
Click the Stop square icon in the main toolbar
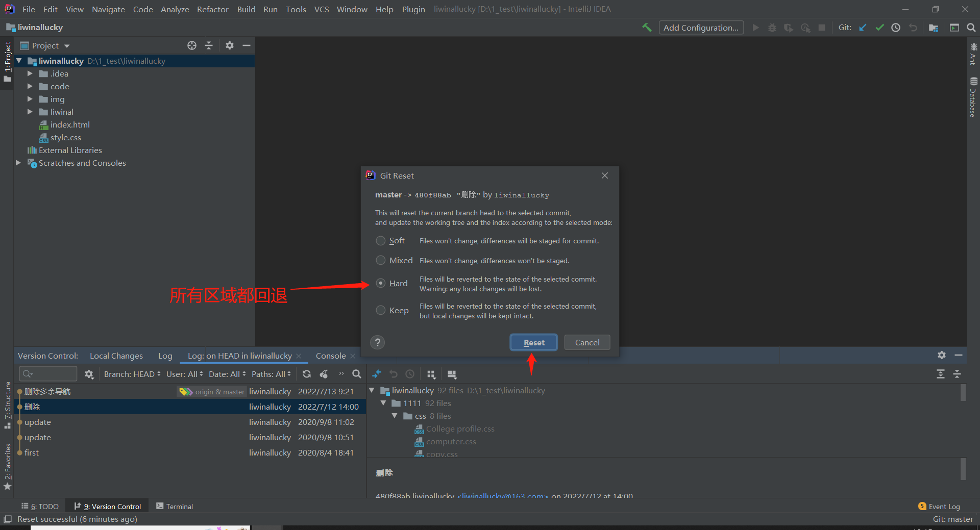[822, 28]
